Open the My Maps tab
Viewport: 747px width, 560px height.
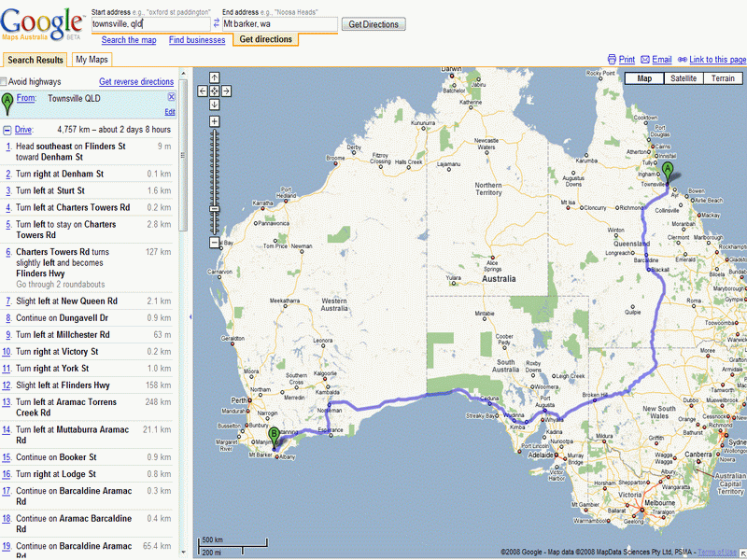[x=92, y=60]
